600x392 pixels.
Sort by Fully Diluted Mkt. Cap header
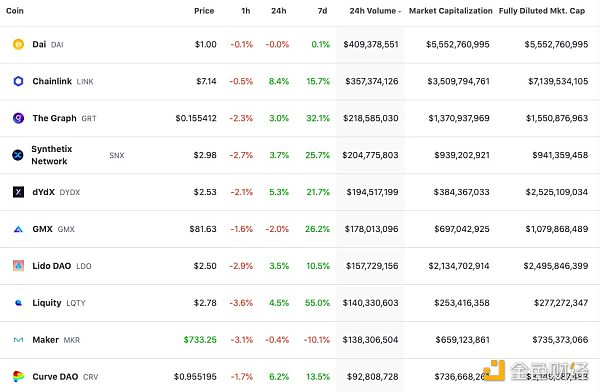tap(542, 11)
